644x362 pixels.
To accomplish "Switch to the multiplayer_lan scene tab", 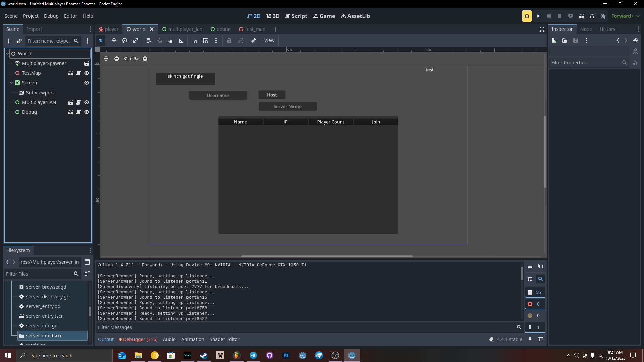I will click(182, 29).
